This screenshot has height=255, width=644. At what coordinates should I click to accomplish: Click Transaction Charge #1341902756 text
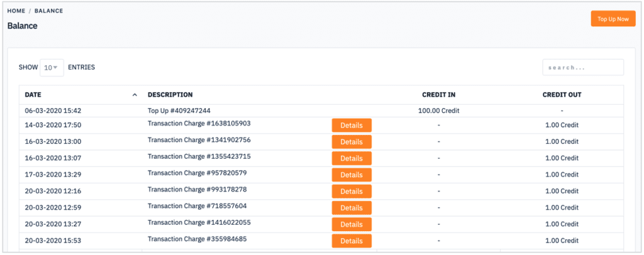[x=199, y=140]
